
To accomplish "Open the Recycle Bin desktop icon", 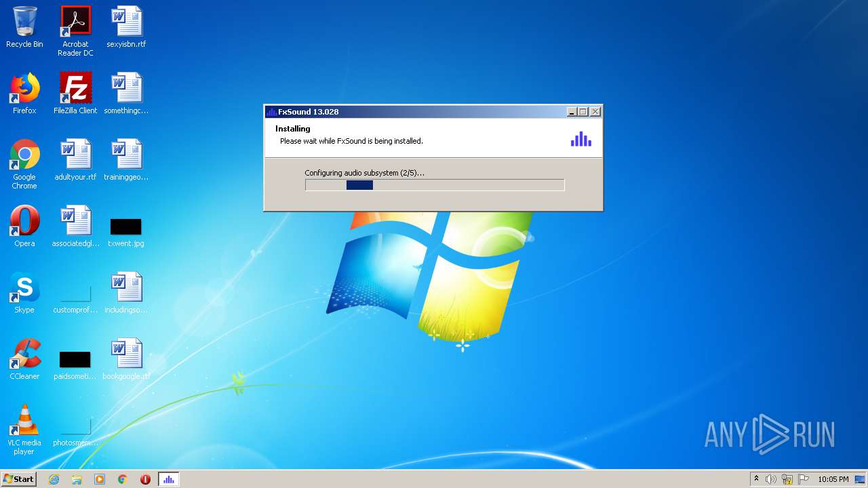I will (x=24, y=27).
